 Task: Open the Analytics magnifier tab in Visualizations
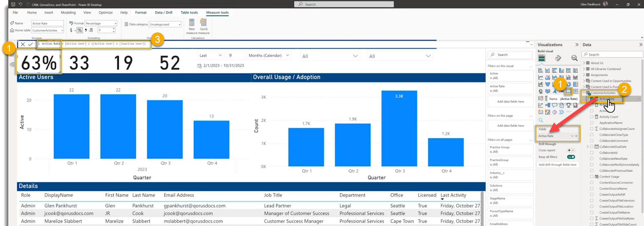click(574, 58)
